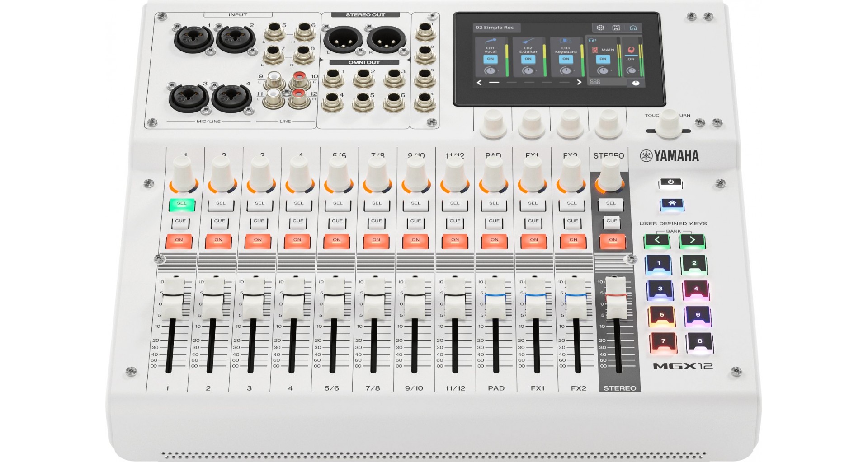Tap the save icon on the touchscreen

616,28
